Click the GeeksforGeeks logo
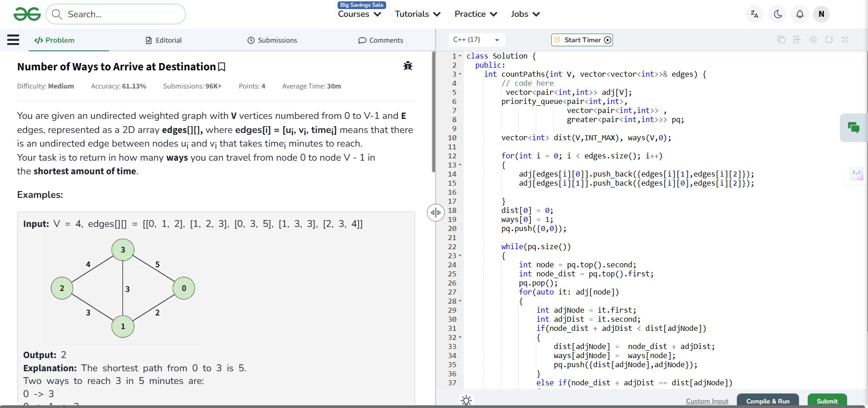The image size is (868, 408). point(27,14)
